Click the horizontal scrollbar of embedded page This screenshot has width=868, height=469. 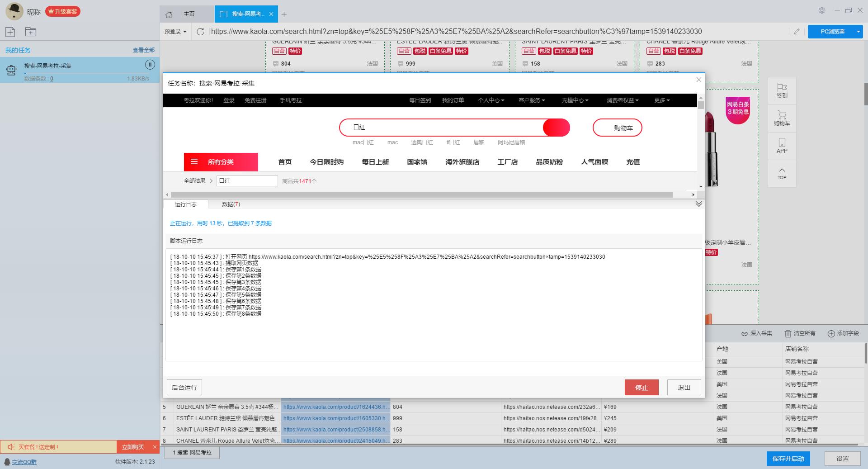[422, 194]
